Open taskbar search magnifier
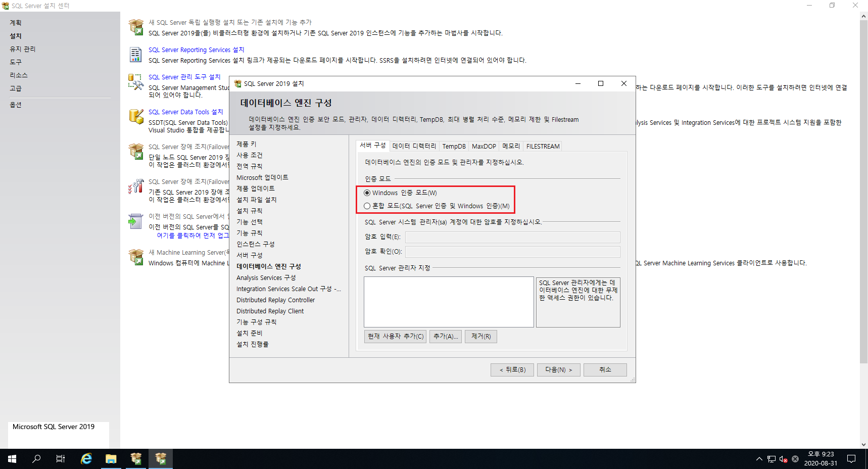The width and height of the screenshot is (868, 469). tap(36, 459)
